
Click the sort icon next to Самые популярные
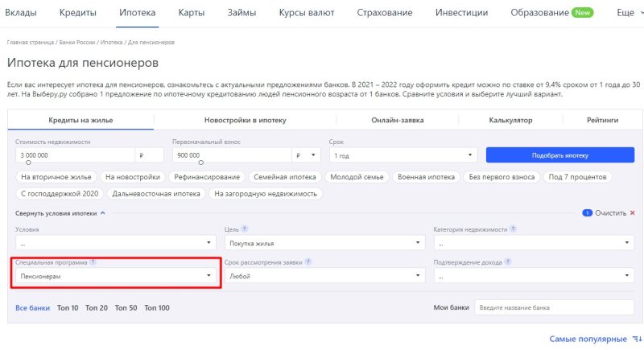click(637, 339)
